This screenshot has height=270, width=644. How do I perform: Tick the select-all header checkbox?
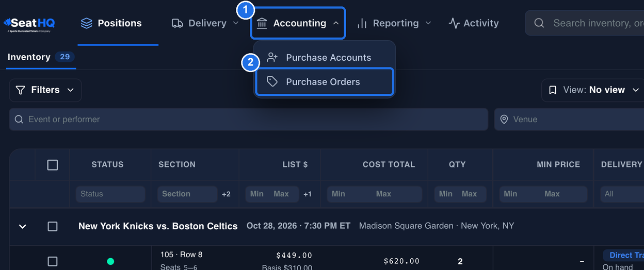click(53, 165)
